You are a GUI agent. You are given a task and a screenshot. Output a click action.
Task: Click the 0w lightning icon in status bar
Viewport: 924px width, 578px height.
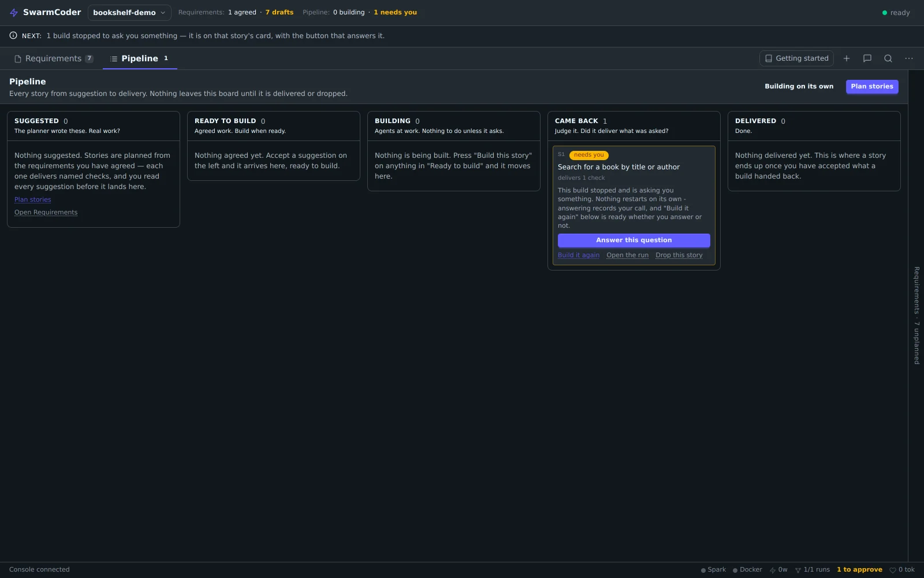pos(773,570)
